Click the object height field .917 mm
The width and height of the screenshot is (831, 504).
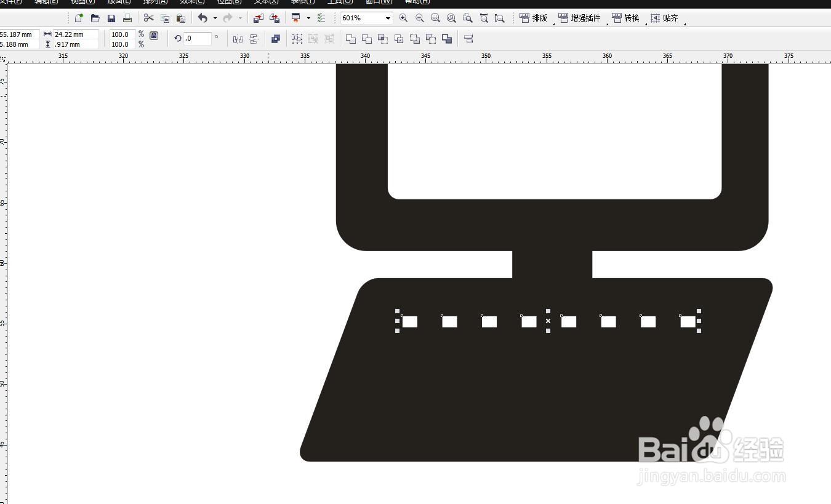click(x=76, y=44)
